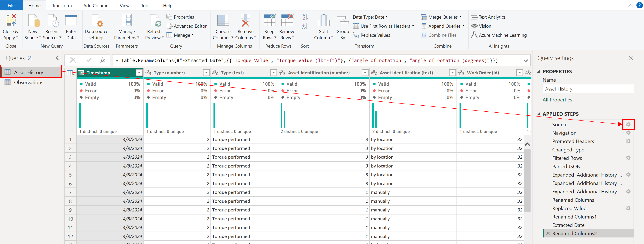
Task: Collapse the Properties section
Action: [539, 72]
